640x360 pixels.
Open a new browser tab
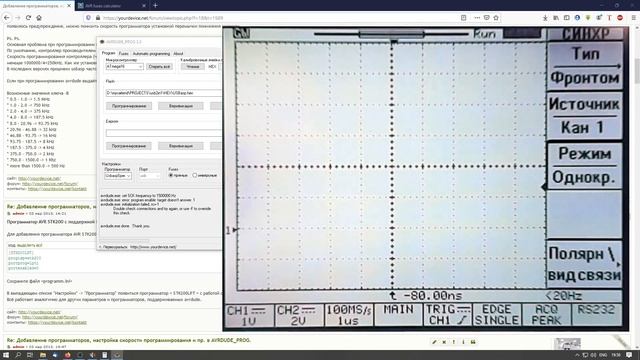[x=155, y=6]
